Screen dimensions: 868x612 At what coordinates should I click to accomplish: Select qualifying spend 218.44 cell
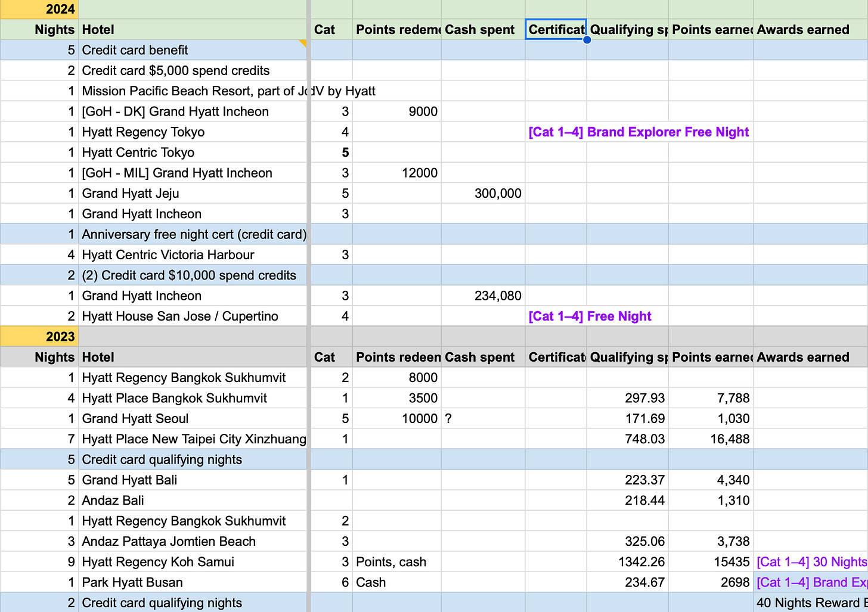(628, 500)
